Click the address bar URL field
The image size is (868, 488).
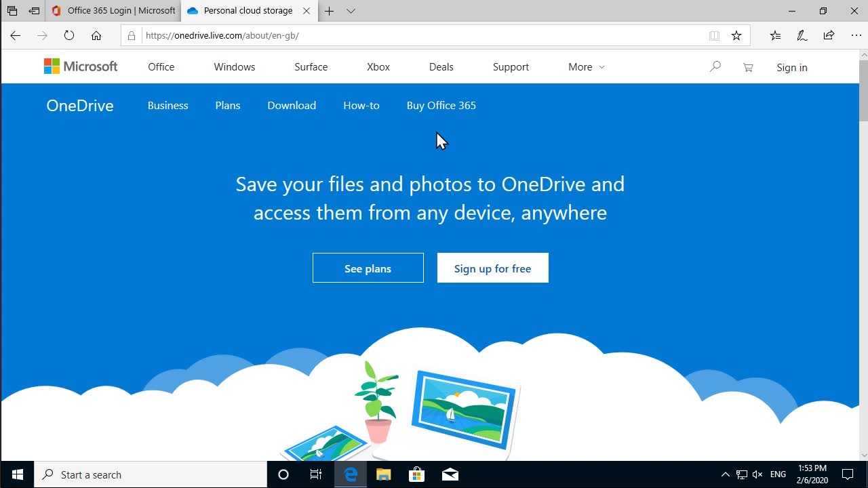(x=420, y=36)
